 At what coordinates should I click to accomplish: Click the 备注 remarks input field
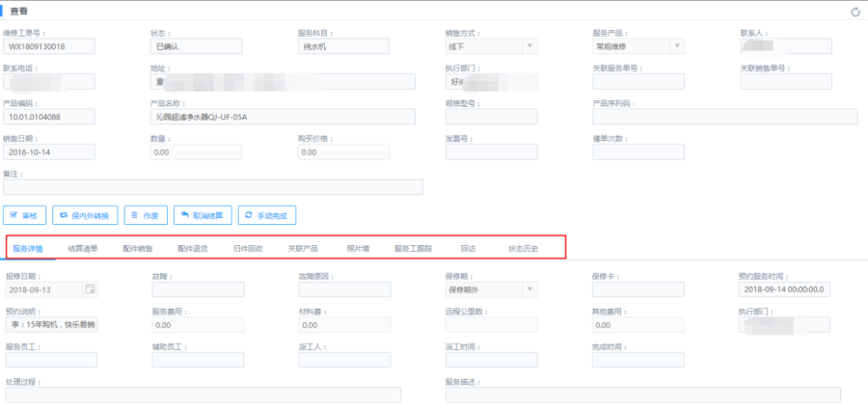213,187
